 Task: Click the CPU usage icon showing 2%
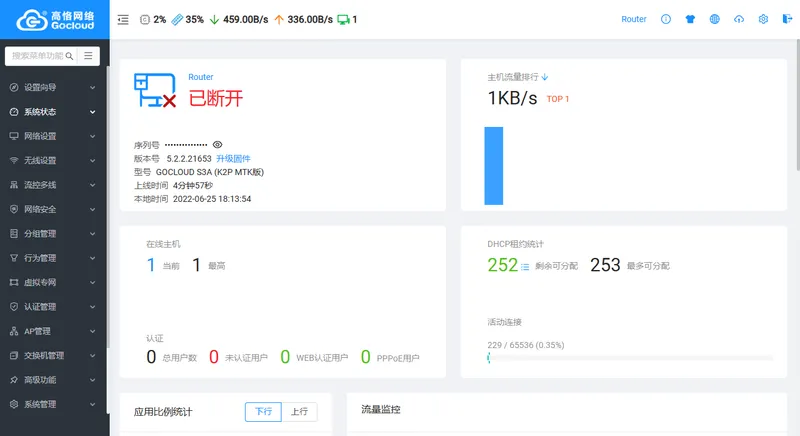(145, 19)
